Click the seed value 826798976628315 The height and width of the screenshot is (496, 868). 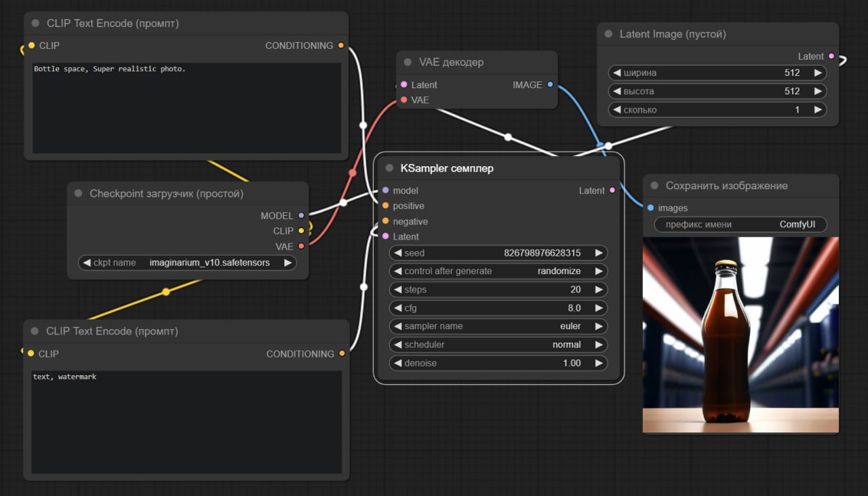click(x=542, y=253)
